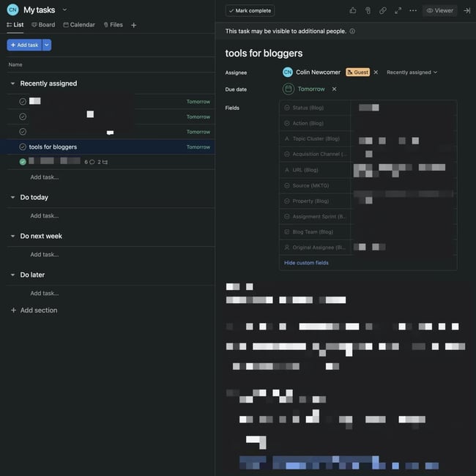Click the info icon beside visibility notice

pos(352,31)
